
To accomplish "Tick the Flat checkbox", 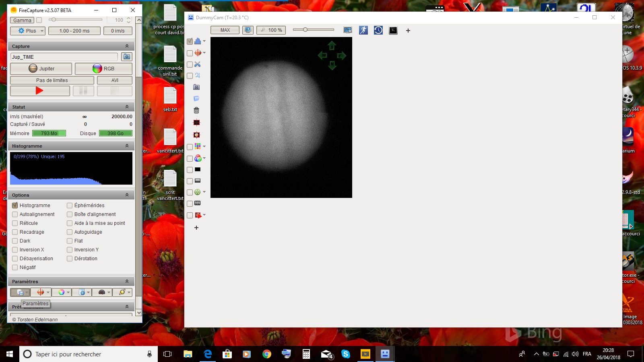I will tap(70, 241).
